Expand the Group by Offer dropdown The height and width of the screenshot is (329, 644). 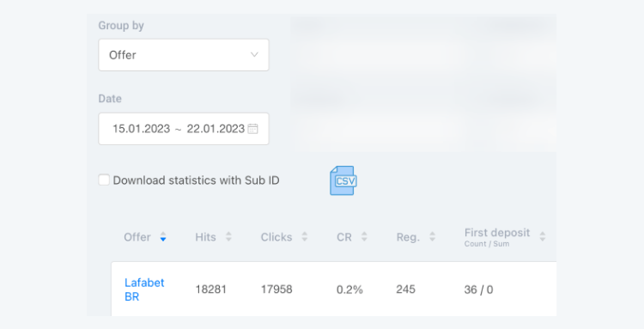184,55
